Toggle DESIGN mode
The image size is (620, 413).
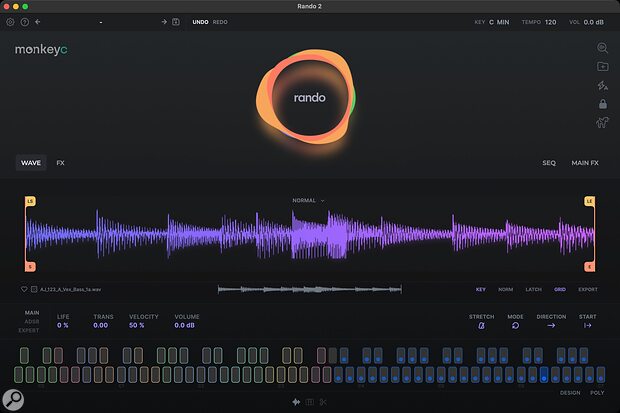click(570, 393)
